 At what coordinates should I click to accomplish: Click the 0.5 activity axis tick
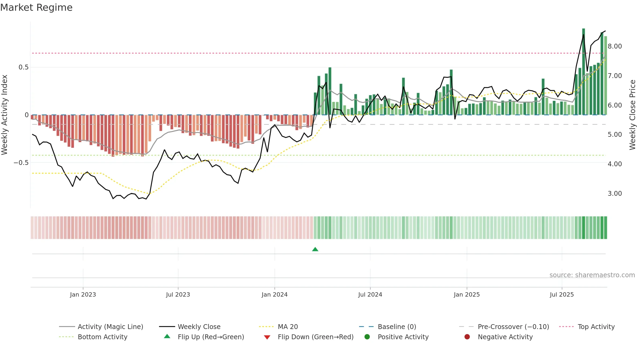click(24, 67)
